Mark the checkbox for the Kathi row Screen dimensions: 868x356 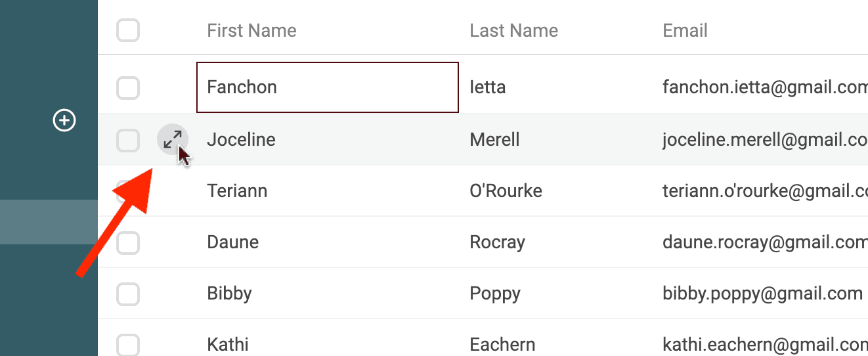tap(128, 344)
